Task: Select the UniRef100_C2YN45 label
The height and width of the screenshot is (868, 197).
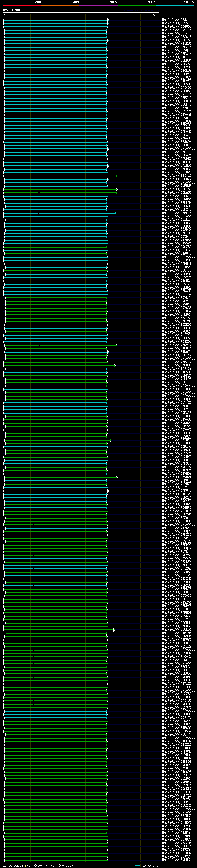Action: tap(177, 108)
